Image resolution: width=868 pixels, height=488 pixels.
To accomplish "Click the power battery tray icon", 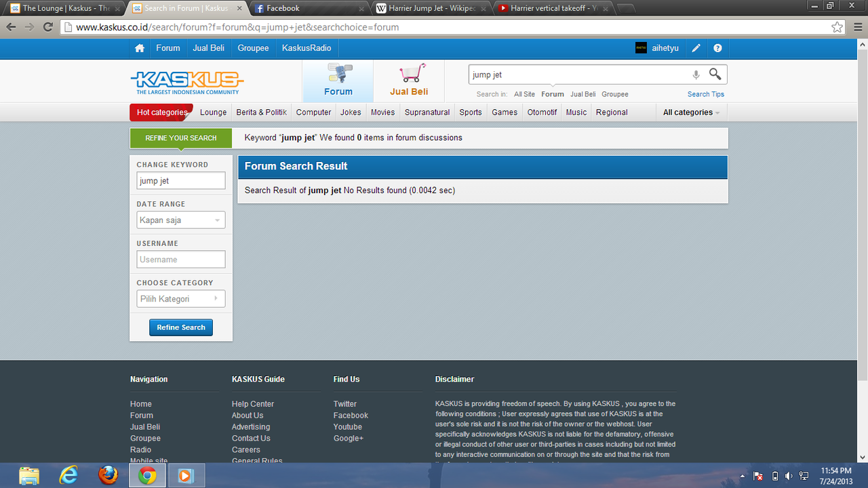I will [775, 476].
